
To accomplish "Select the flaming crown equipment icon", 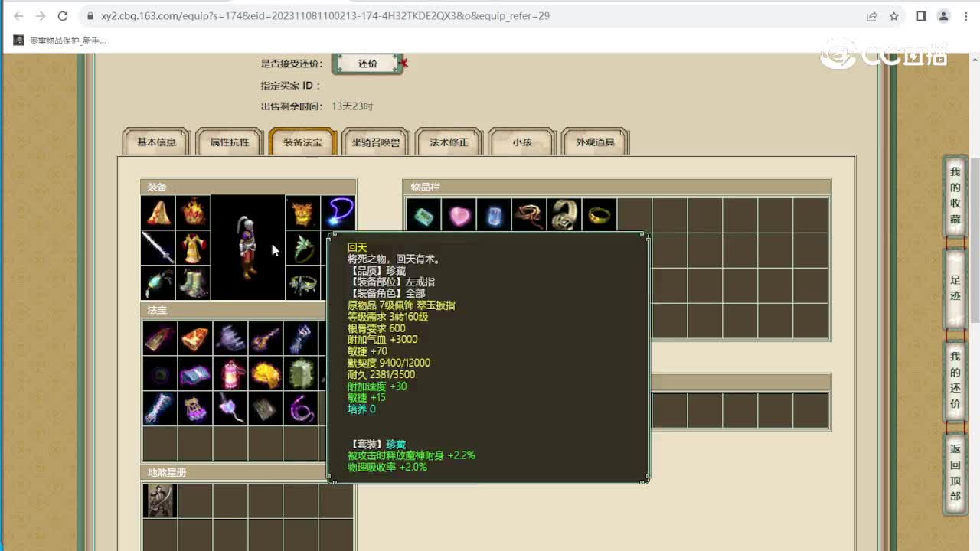I will (x=193, y=213).
